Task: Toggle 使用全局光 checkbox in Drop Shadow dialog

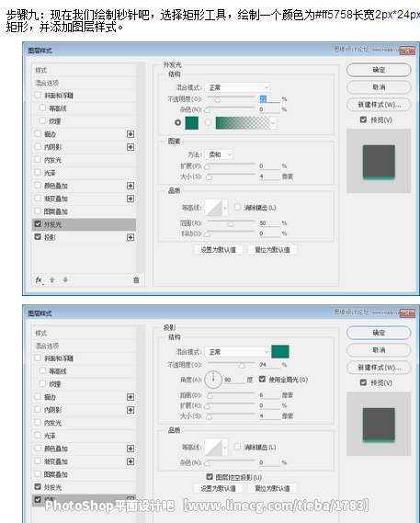Action: click(x=262, y=379)
